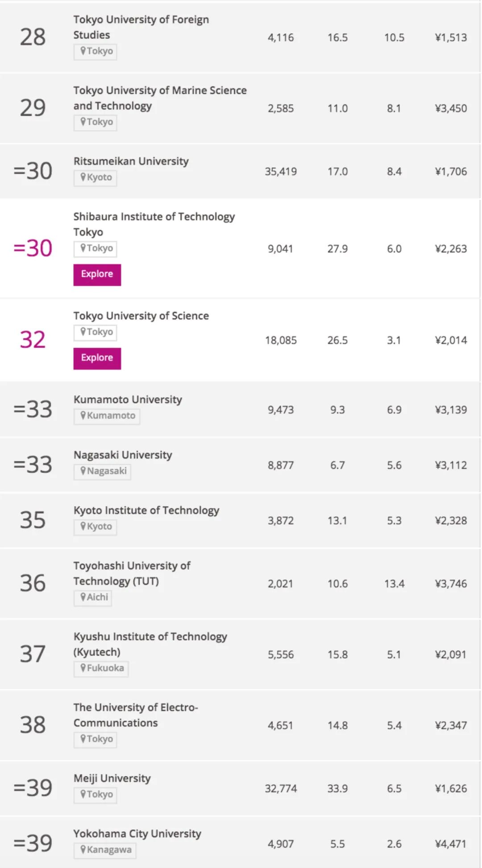The width and height of the screenshot is (482, 868).
Task: Click Kanagawa location pin tag
Action: coord(105,850)
